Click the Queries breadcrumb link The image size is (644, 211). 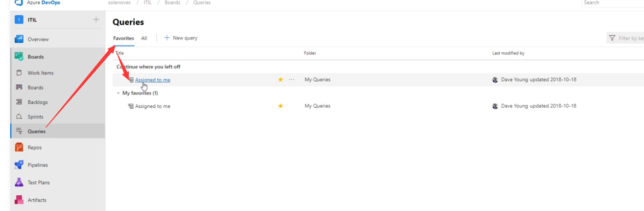click(202, 2)
